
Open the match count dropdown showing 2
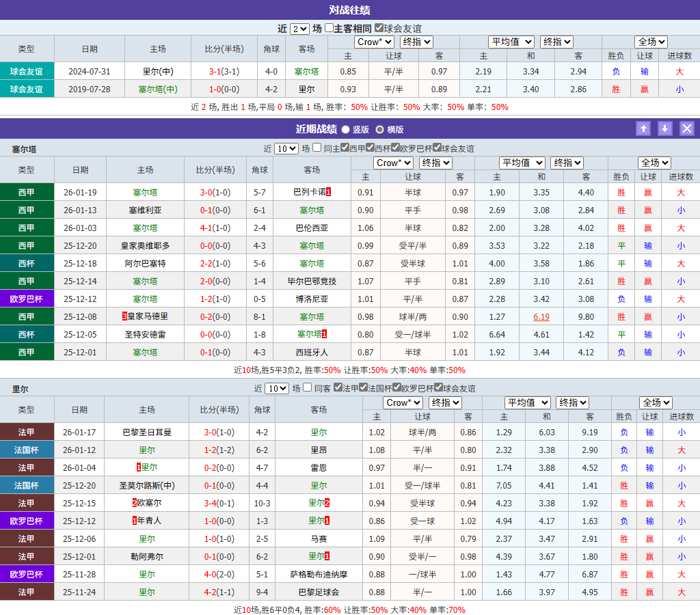(299, 28)
